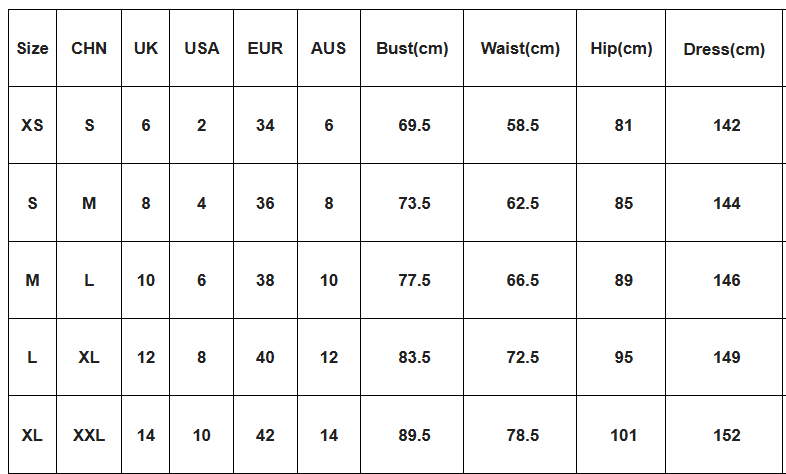
Task: Click the CHN column header
Action: (x=89, y=48)
